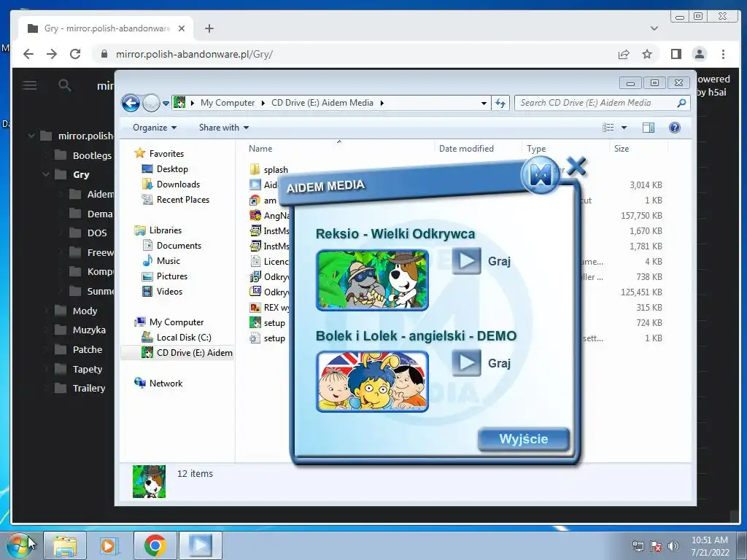Open the Organize menu
The height and width of the screenshot is (560, 747).
coord(155,128)
